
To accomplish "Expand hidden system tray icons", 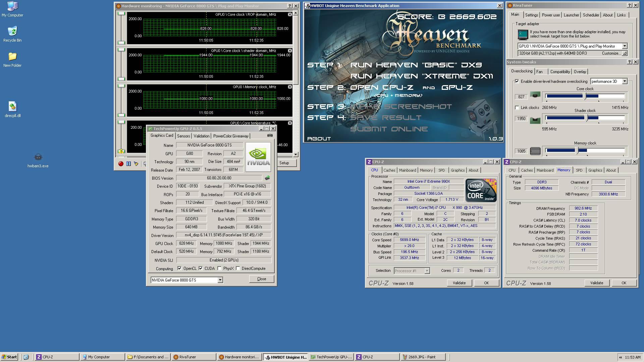I will (621, 357).
